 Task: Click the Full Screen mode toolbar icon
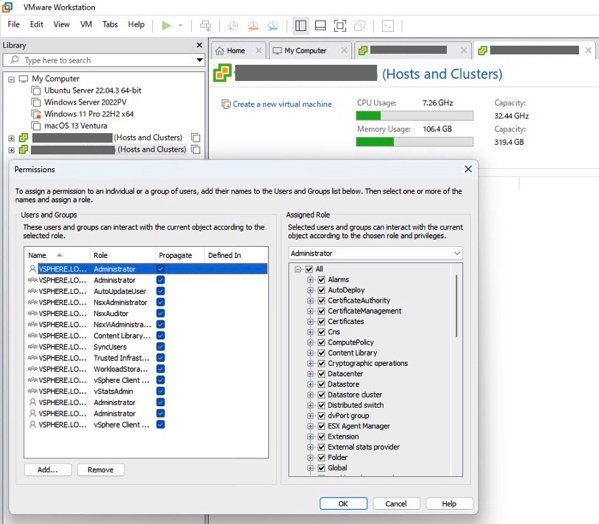point(340,26)
